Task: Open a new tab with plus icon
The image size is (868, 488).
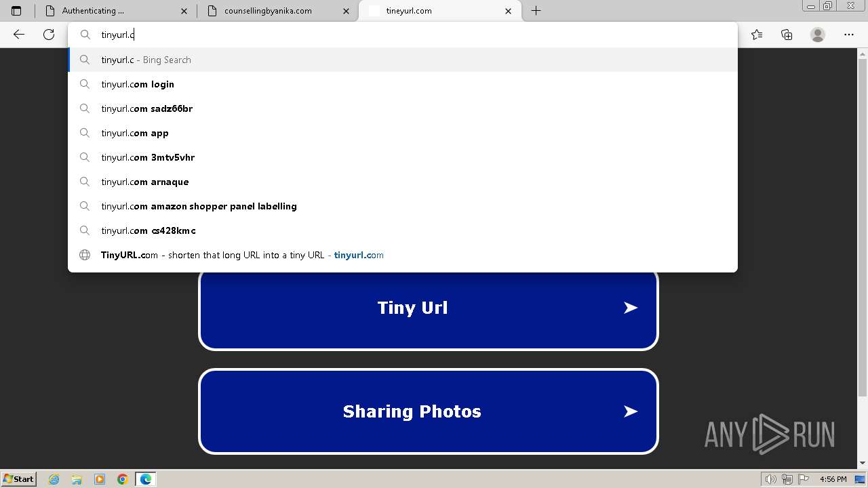Action: (536, 11)
